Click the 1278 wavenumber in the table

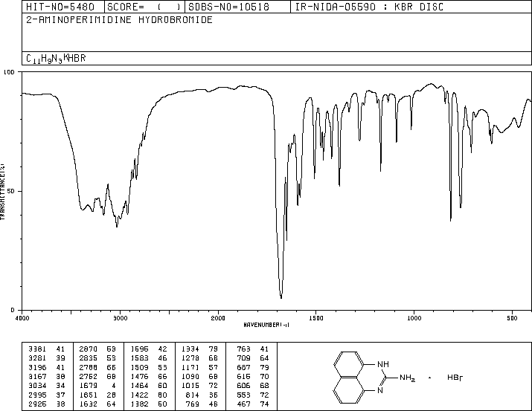coord(190,357)
